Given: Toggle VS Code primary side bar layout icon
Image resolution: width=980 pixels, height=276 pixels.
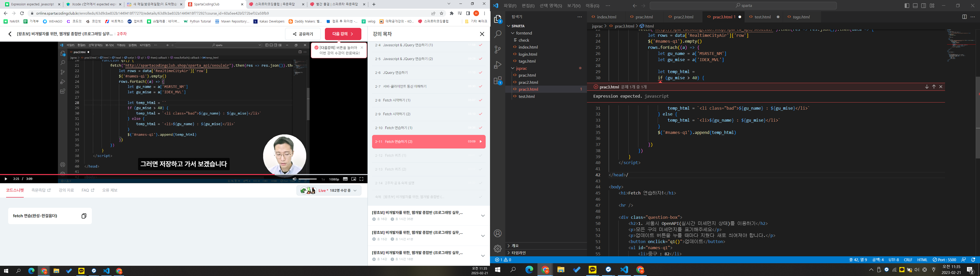Looking at the screenshot, I should click(x=906, y=6).
